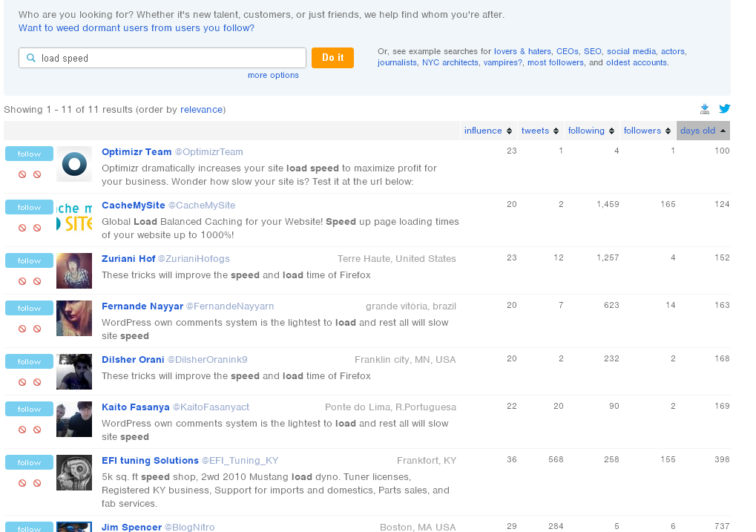This screenshot has width=756, height=532.
Task: Follow the Fernande Nayyar account
Action: click(x=29, y=308)
